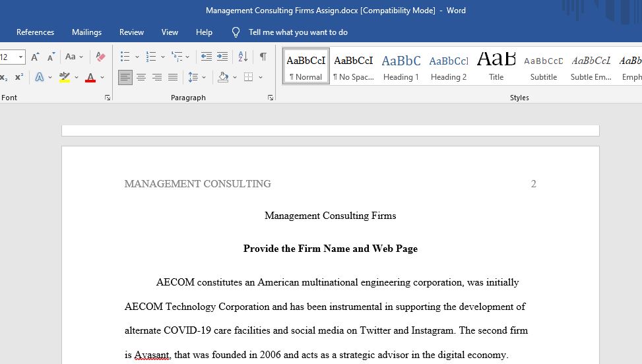The image size is (642, 364).
Task: Apply the Title style
Action: pyautogui.click(x=496, y=67)
